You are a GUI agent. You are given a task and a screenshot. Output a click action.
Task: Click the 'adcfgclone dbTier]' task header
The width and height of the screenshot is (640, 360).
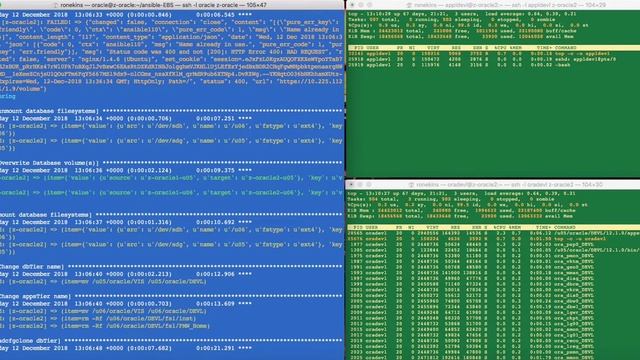click(x=31, y=341)
